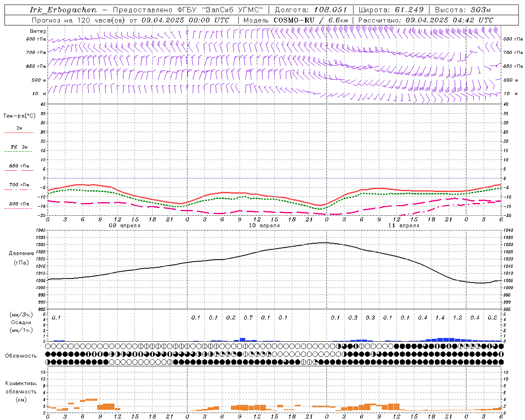Select the 11 апреля date label
Screen dimensions: 525x420
pyautogui.click(x=404, y=226)
